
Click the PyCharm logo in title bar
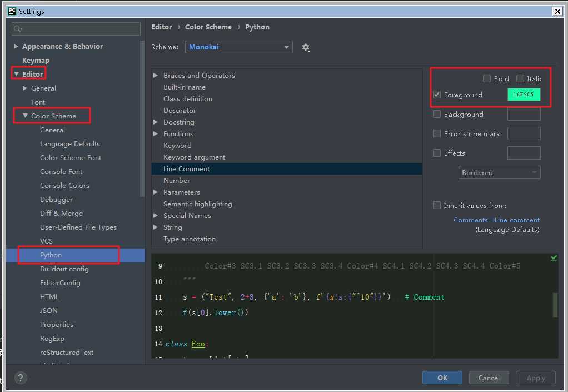tap(12, 11)
